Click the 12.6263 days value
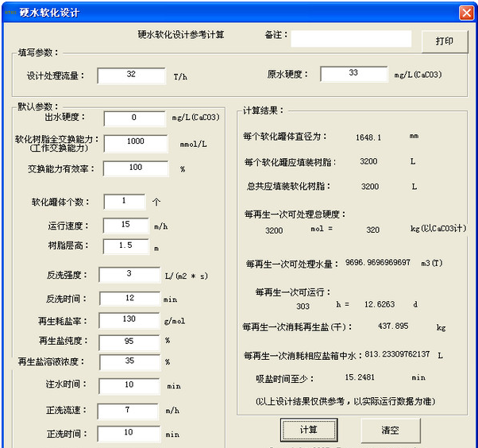 tap(380, 304)
